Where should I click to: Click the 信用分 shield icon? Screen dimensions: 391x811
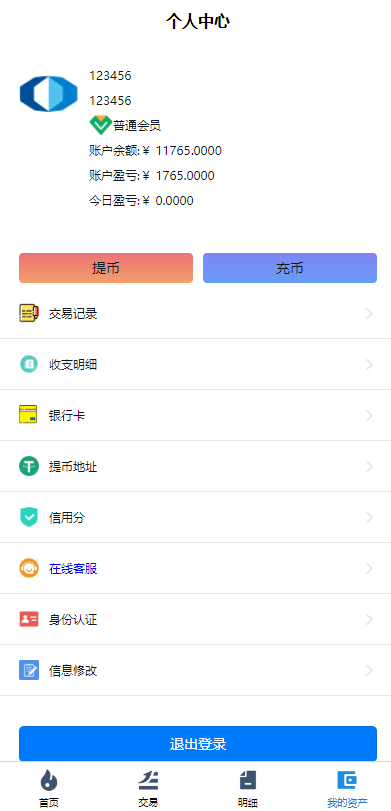29,517
